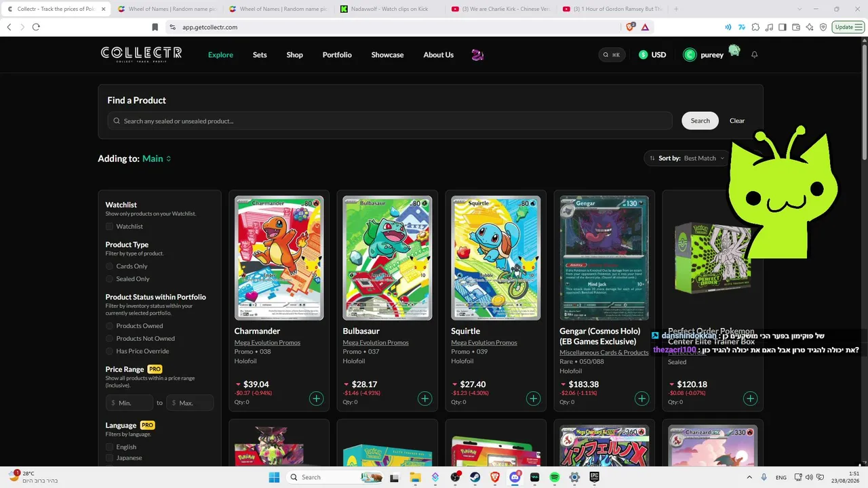
Task: Check the Japanese language filter
Action: [109, 457]
